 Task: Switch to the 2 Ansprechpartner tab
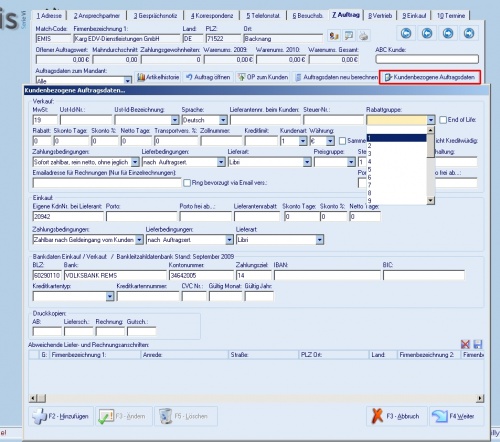point(97,16)
